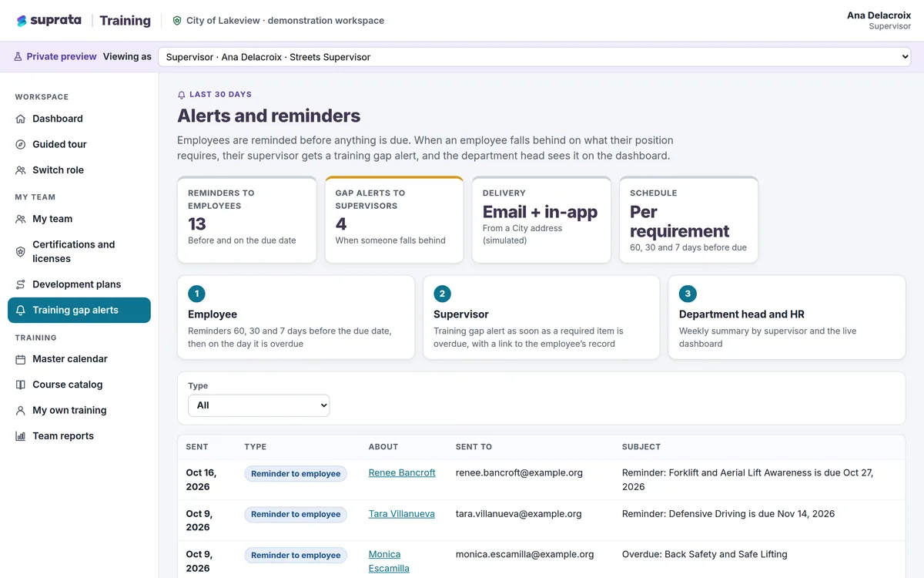Click the My own training person icon

coord(21,411)
